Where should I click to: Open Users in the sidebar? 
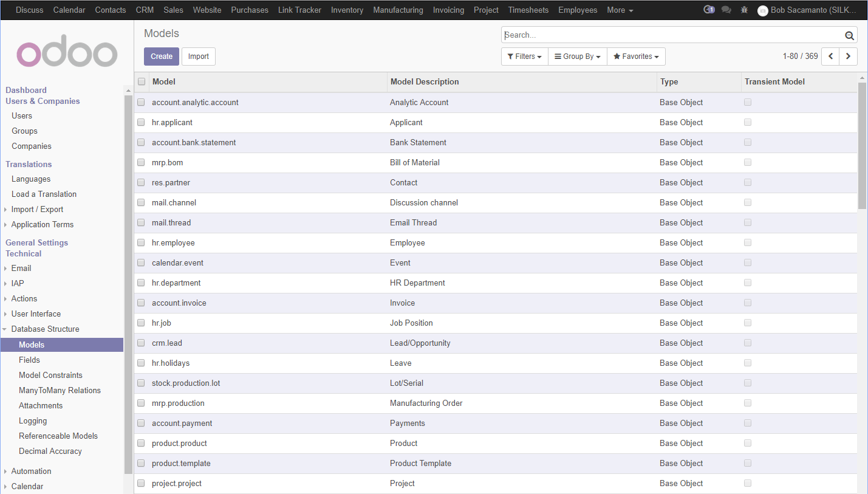pyautogui.click(x=22, y=115)
